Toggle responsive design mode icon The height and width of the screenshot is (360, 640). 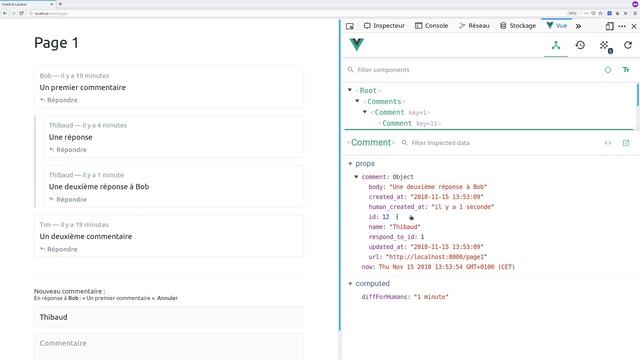click(x=609, y=26)
